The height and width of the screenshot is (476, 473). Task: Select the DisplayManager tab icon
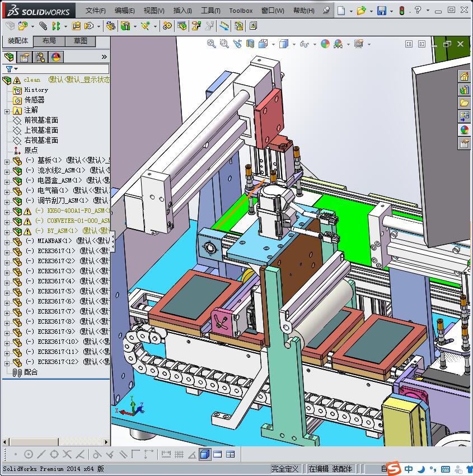(x=55, y=57)
